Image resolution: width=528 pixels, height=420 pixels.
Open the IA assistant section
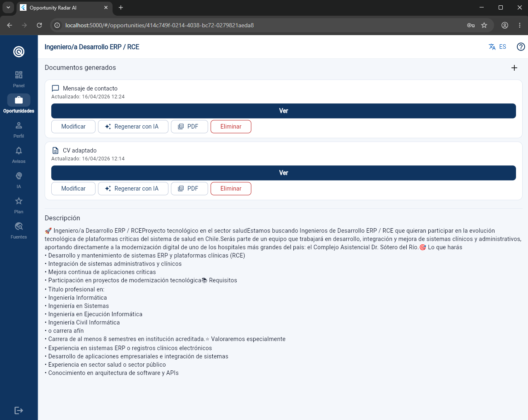tap(19, 180)
